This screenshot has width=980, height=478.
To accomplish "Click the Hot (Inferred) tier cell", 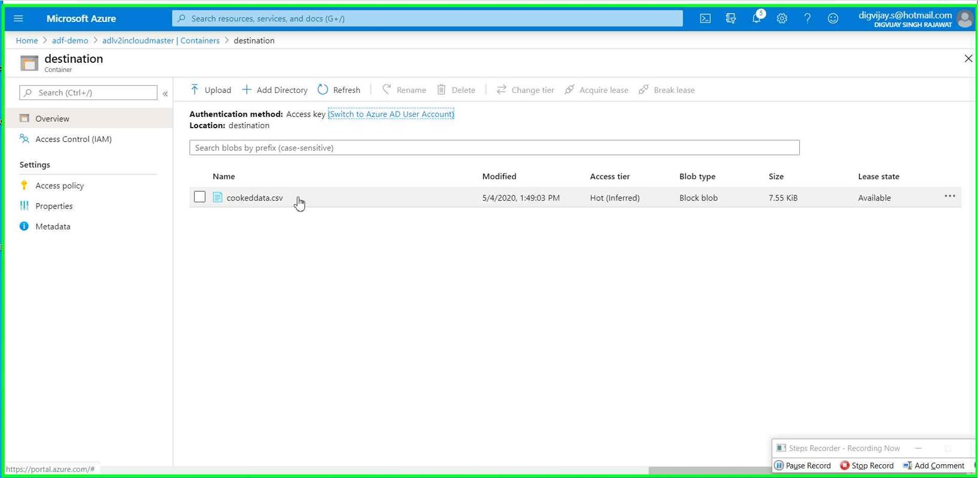I will (x=615, y=198).
